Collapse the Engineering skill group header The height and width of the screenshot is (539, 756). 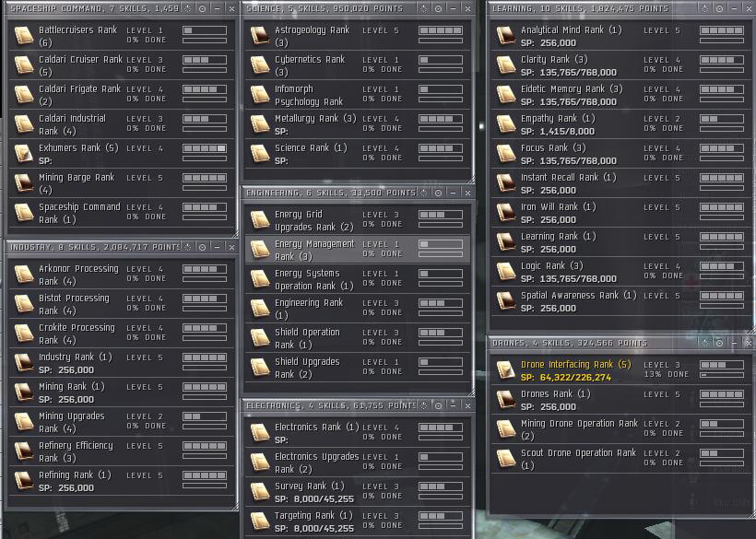pos(331,193)
